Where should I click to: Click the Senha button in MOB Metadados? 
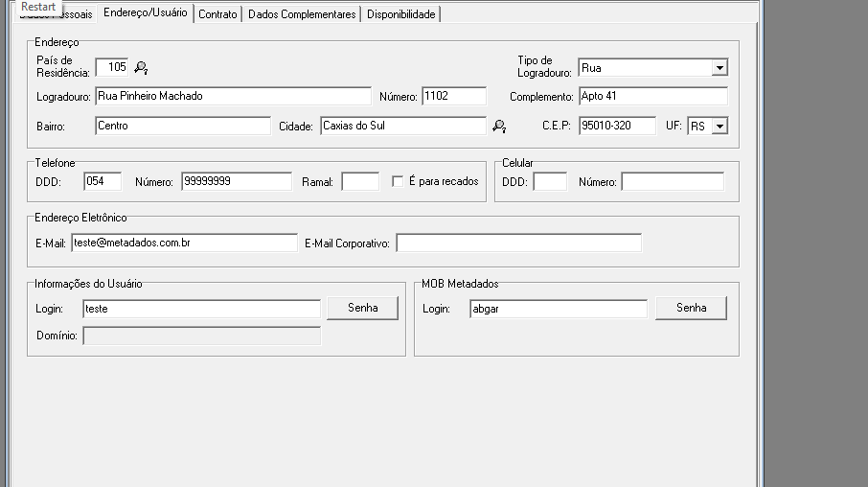pos(691,308)
